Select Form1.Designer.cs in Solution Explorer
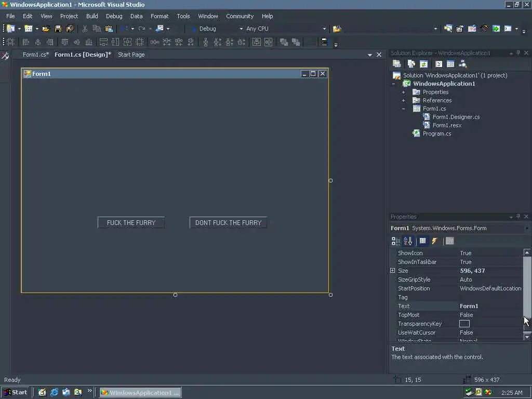The height and width of the screenshot is (399, 532). click(x=456, y=117)
